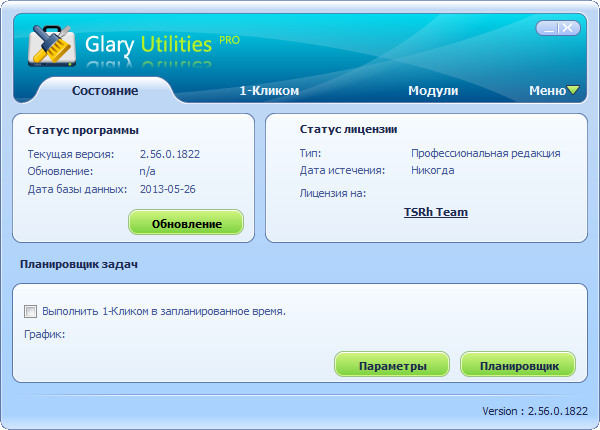Open the TSRh Team license link

point(436,212)
